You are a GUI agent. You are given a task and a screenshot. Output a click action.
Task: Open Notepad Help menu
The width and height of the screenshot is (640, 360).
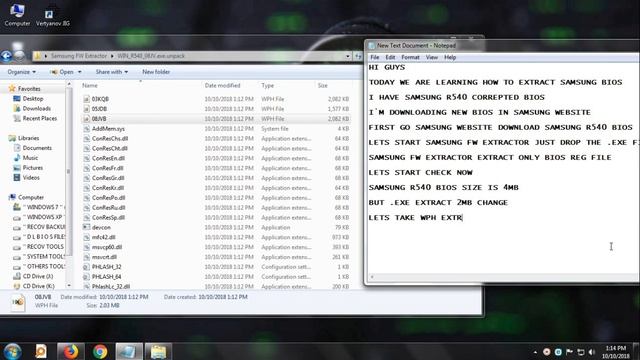450,58
